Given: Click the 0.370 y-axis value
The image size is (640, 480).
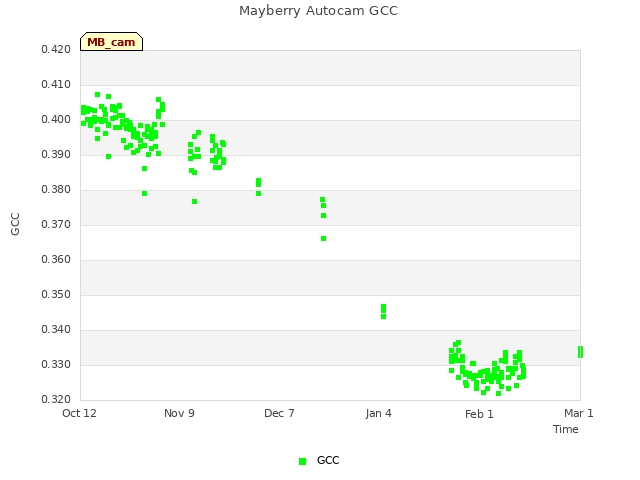Looking at the screenshot, I should (56, 224).
